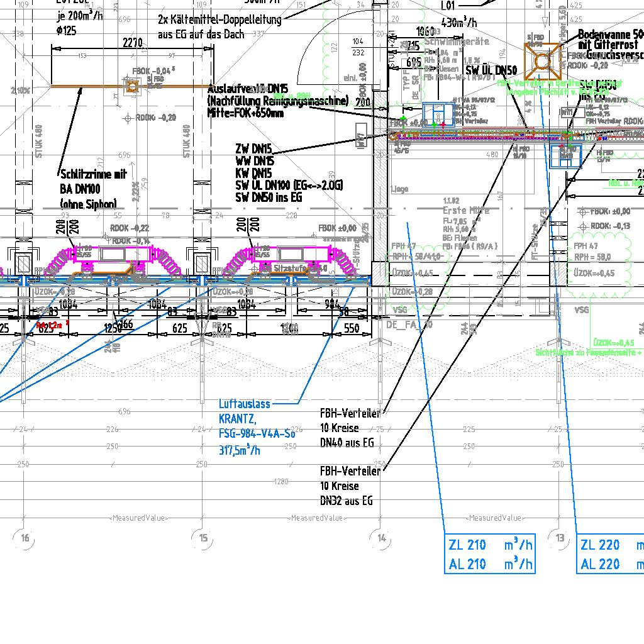Click grid axis bubble 14
Image resolution: width=644 pixels, height=644 pixels.
[381, 538]
